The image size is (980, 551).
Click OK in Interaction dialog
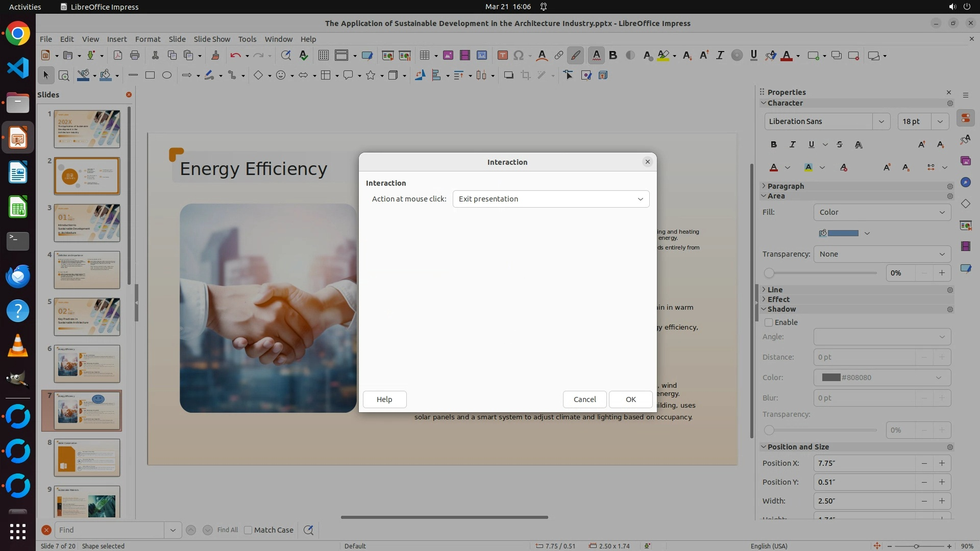630,399
